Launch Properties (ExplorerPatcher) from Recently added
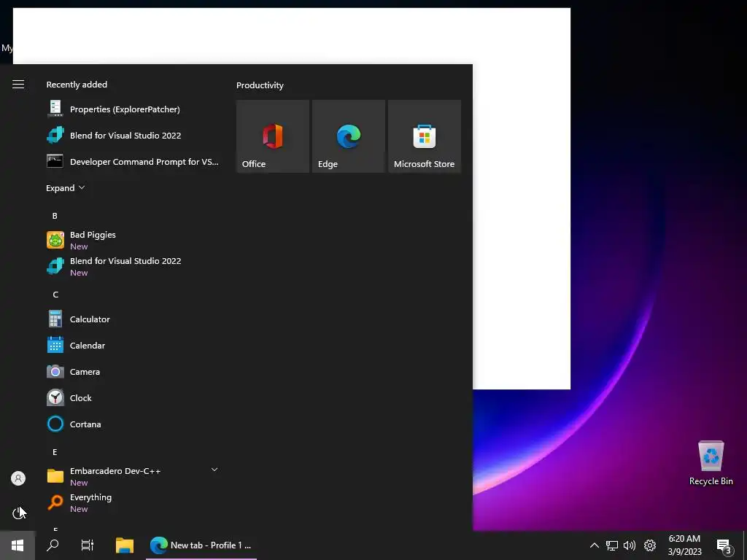This screenshot has width=747, height=560. pos(133,109)
